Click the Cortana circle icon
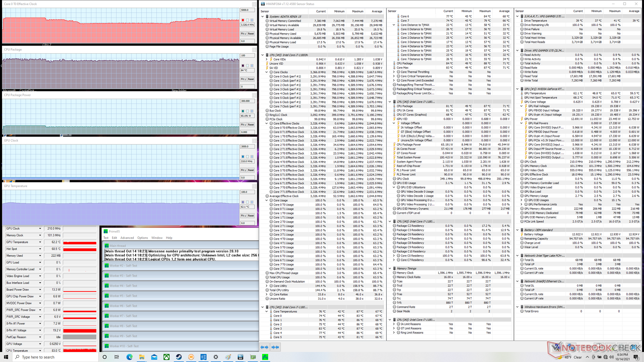The image size is (644, 362). click(104, 357)
